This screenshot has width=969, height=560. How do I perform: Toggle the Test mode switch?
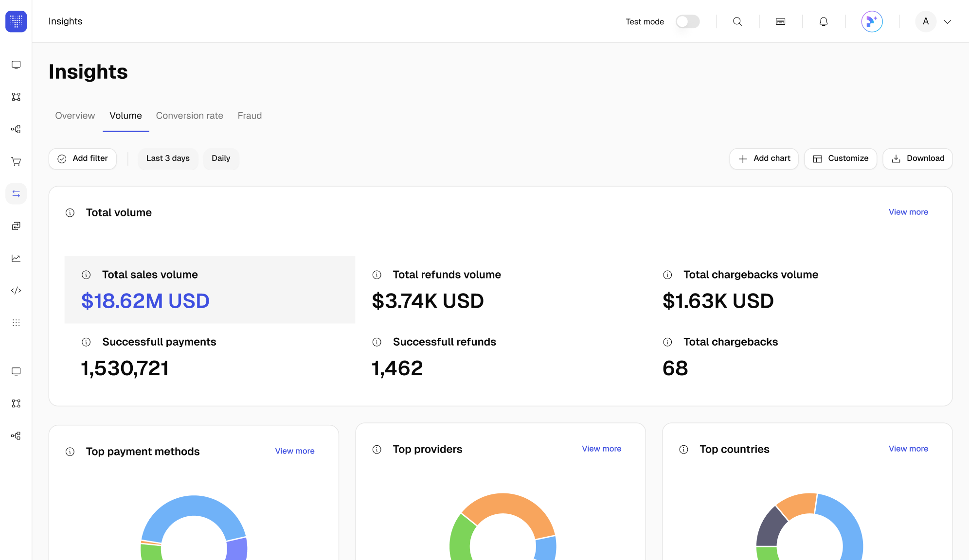[x=687, y=21]
